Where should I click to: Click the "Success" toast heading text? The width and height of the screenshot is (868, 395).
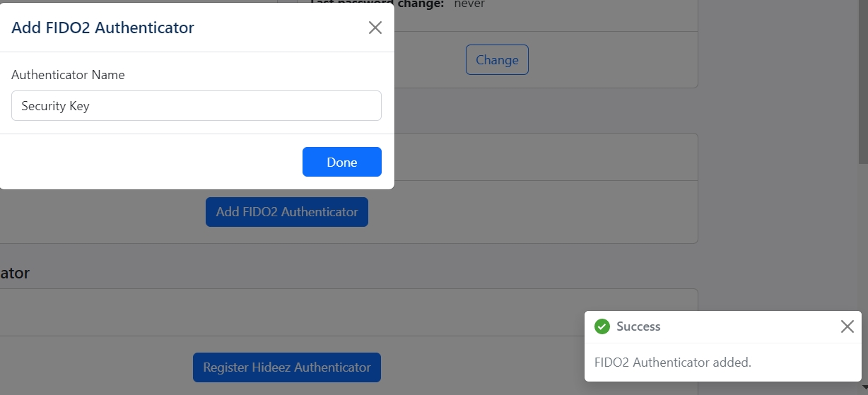[638, 326]
